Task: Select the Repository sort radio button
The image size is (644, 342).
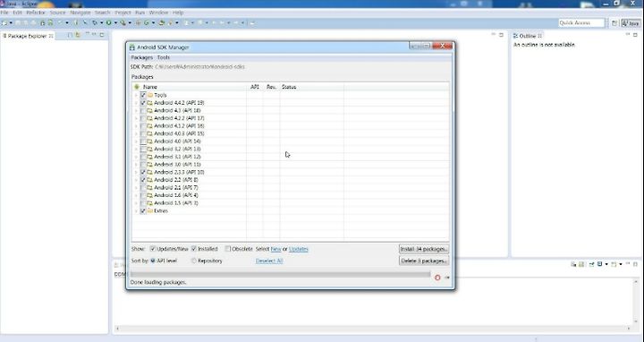Action: (x=194, y=261)
